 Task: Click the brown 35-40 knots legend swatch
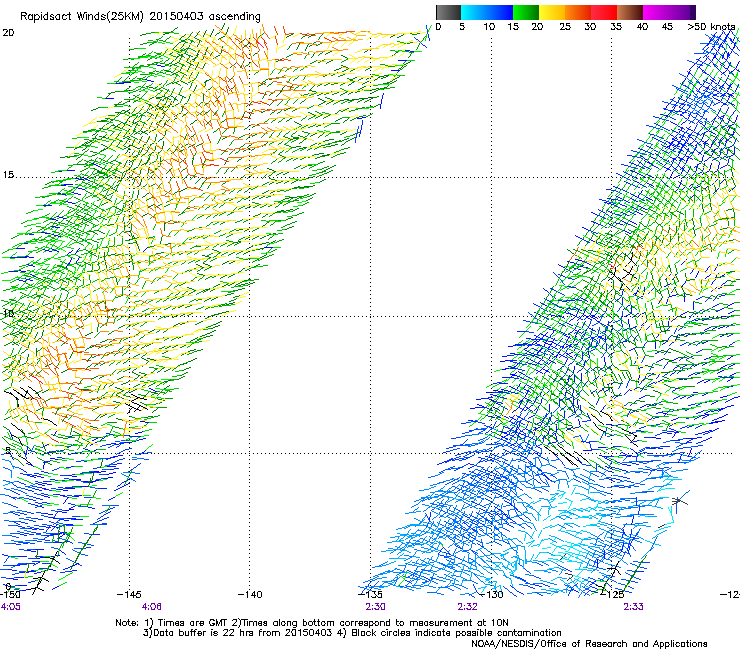630,12
